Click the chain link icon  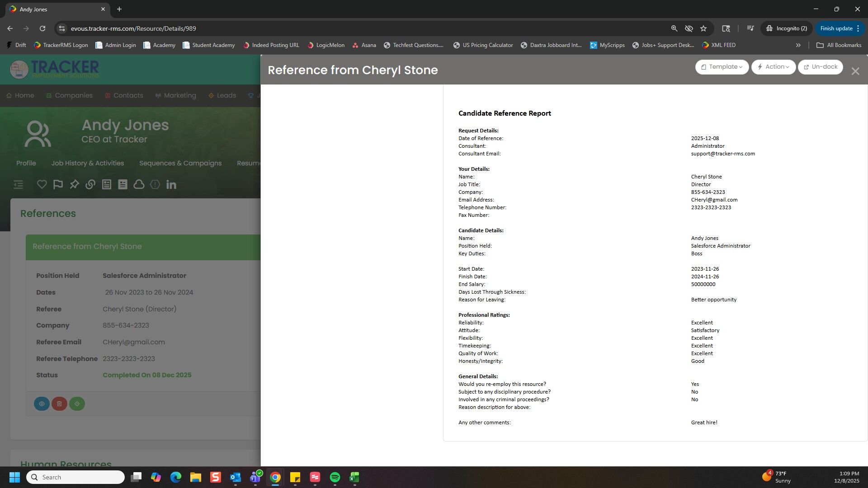(x=90, y=184)
